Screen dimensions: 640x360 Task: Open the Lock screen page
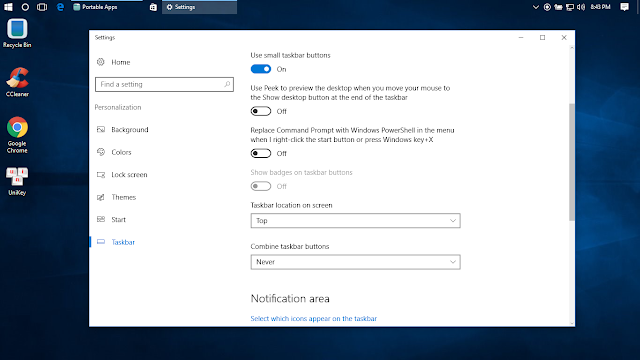[x=129, y=174]
